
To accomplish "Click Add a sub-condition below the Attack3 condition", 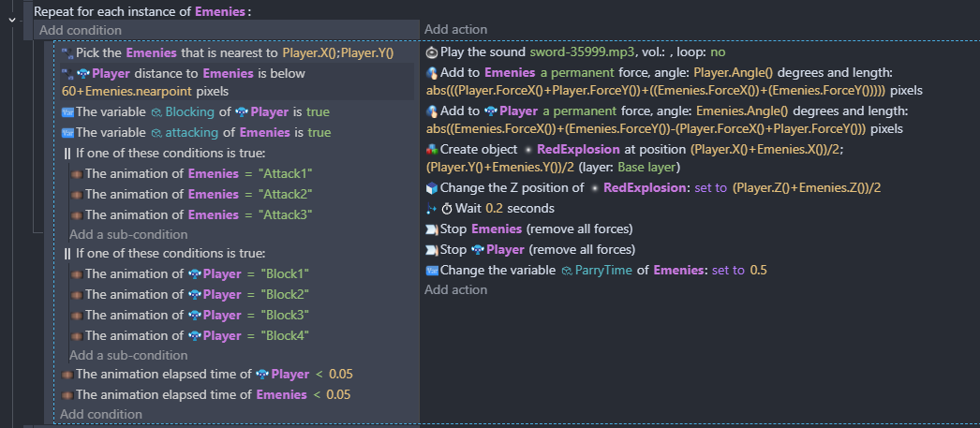I will (x=128, y=234).
